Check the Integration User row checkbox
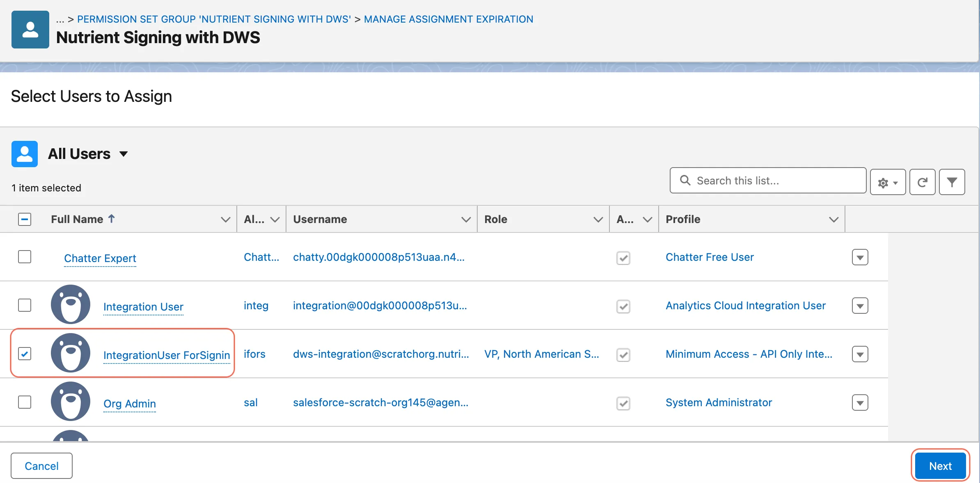 tap(25, 305)
